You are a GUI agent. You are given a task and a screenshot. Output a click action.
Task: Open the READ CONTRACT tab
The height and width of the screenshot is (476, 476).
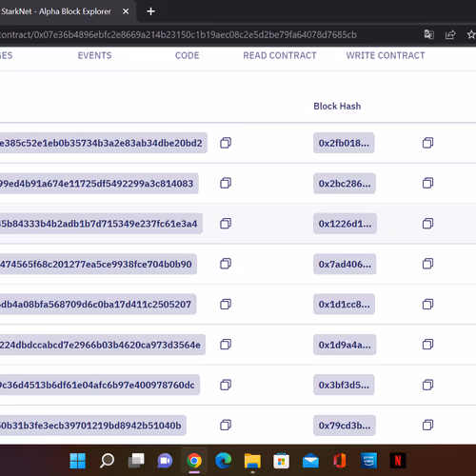click(280, 55)
